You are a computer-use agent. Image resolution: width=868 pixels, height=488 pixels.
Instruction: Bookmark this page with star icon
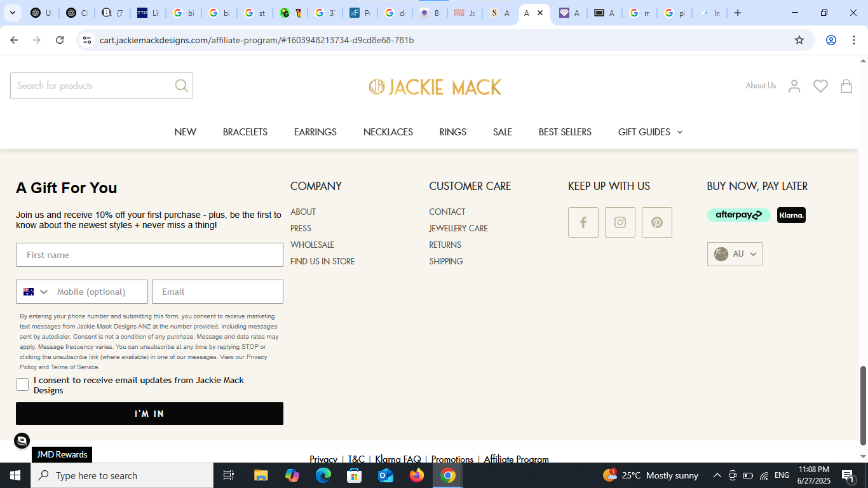799,40
